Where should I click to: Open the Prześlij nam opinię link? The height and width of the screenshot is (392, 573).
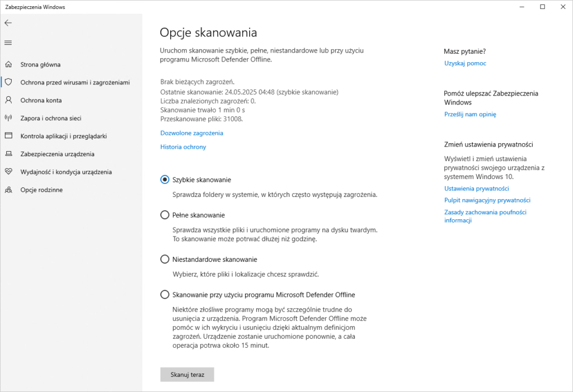coord(470,114)
